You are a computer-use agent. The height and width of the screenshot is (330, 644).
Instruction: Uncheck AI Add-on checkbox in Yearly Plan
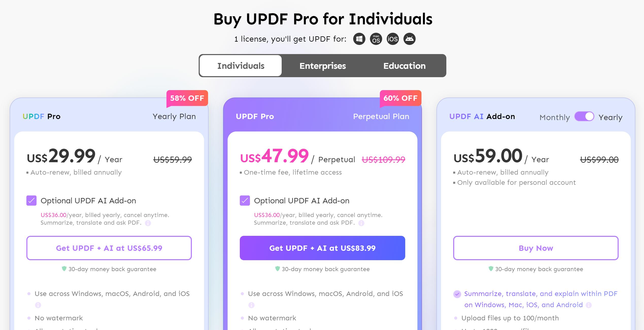[31, 201]
